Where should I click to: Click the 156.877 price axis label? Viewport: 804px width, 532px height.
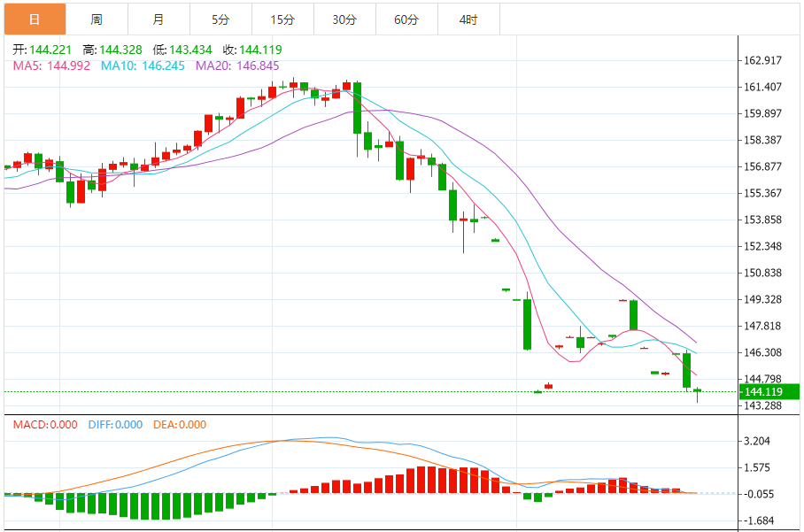763,166
